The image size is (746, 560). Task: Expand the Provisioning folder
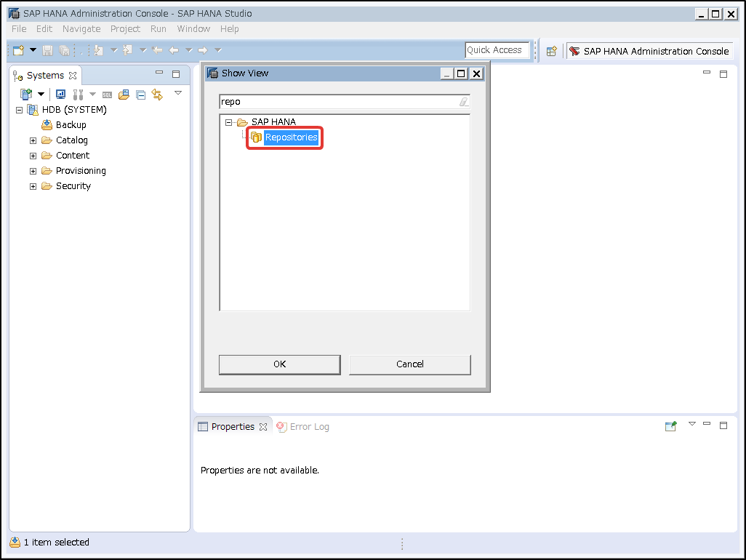[33, 171]
